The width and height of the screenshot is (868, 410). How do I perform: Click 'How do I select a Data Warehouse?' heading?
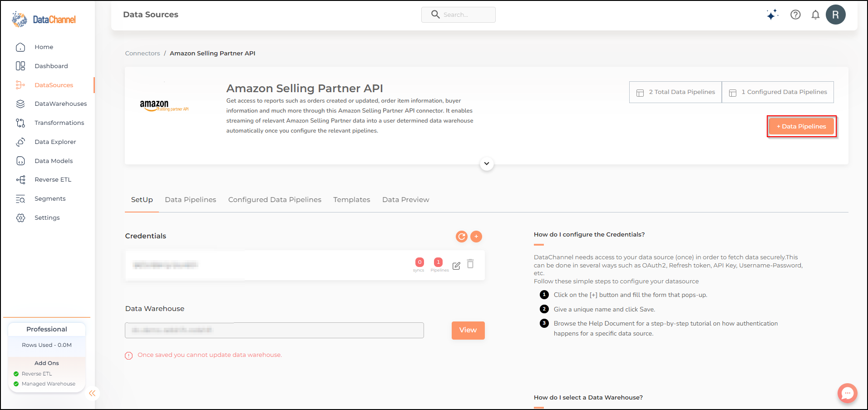pos(588,398)
